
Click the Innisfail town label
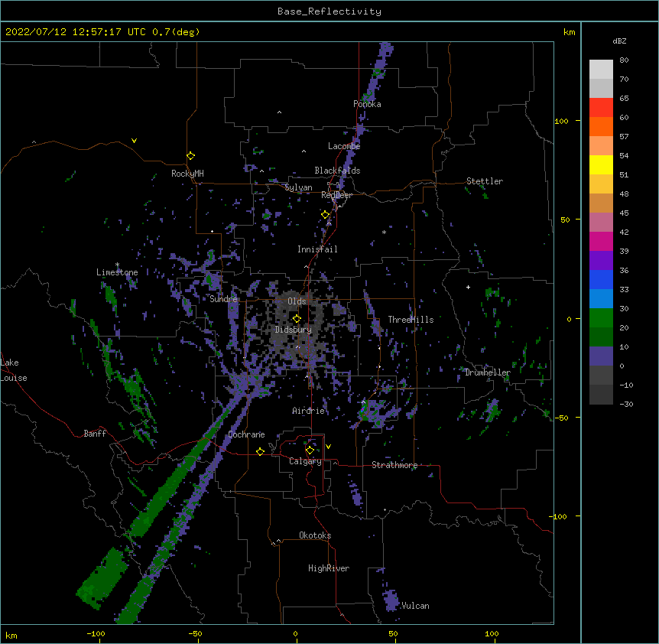(317, 249)
